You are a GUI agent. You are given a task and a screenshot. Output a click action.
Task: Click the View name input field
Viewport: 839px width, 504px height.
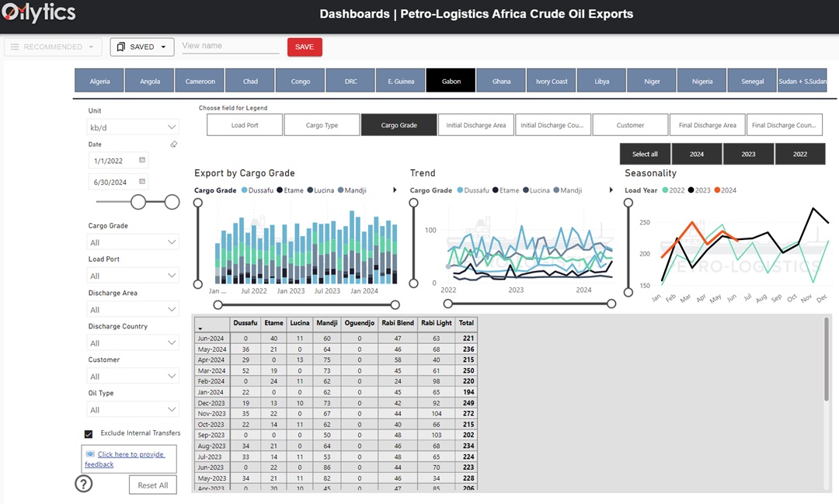(x=231, y=46)
